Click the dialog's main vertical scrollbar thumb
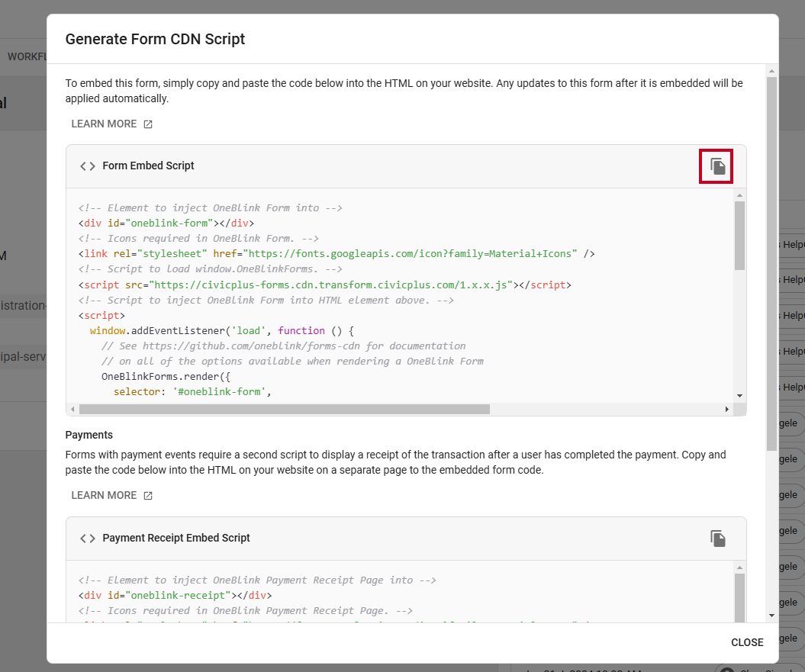The image size is (805, 672). (x=771, y=264)
